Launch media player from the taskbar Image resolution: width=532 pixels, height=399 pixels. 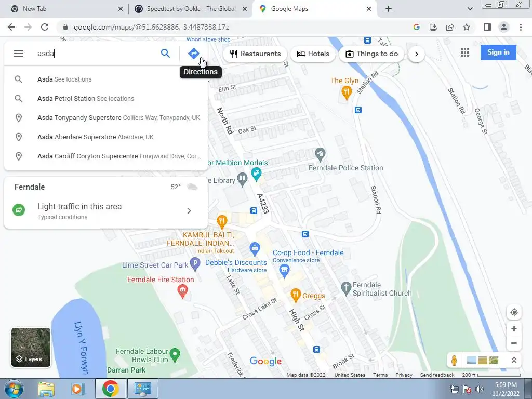pyautogui.click(x=78, y=389)
